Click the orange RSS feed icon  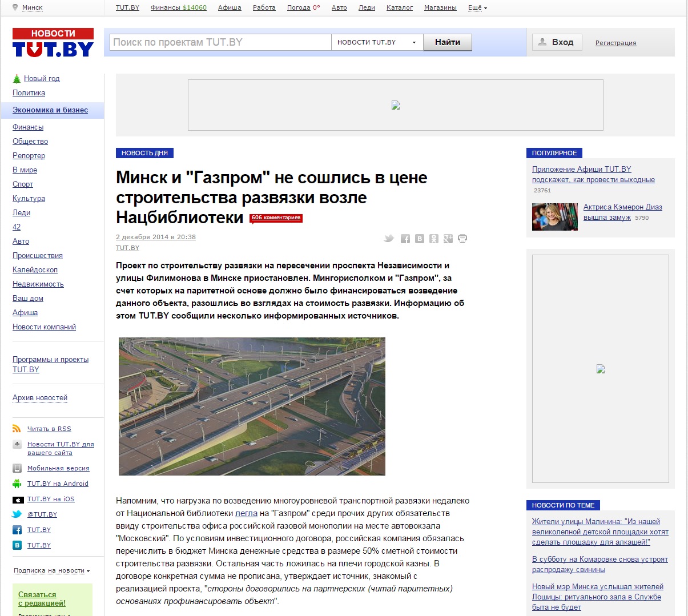coord(17,429)
